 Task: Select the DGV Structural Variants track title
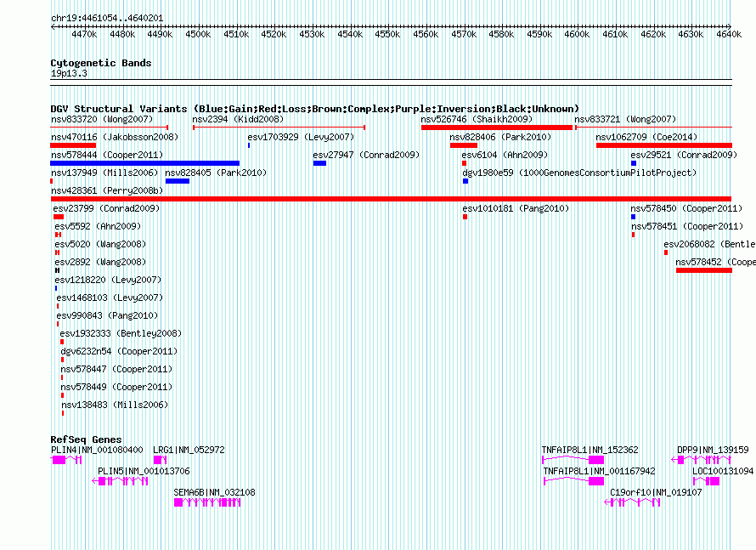pos(315,109)
